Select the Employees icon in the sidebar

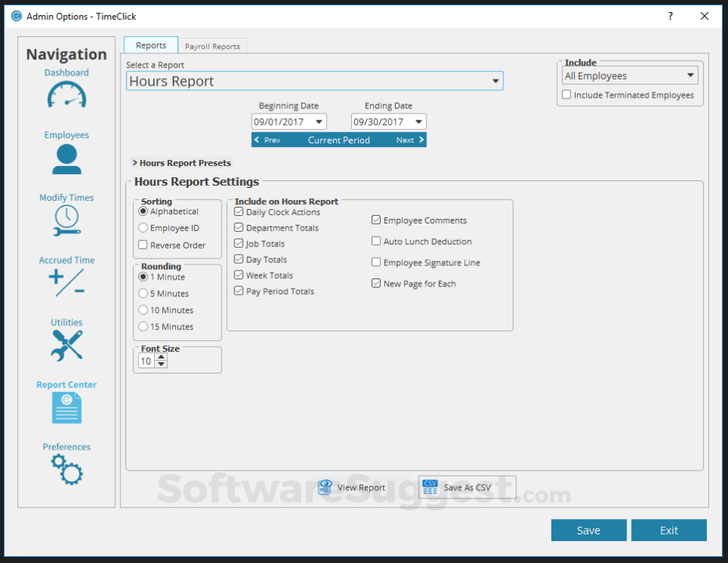66,158
